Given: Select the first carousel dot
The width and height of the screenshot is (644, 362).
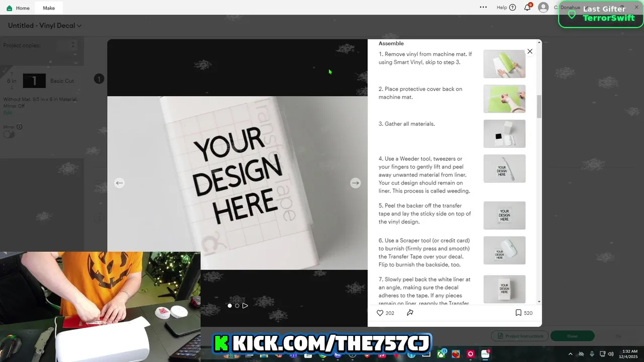Looking at the screenshot, I should coord(230,306).
